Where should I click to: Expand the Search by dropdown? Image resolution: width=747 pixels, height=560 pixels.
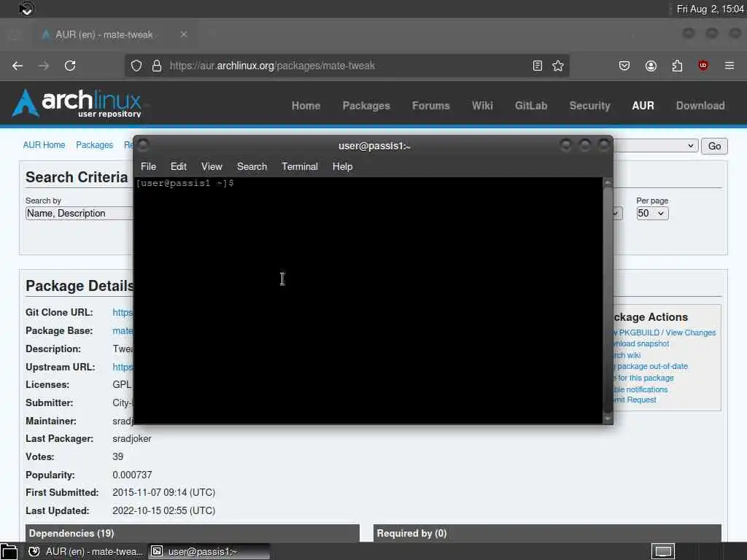point(79,214)
